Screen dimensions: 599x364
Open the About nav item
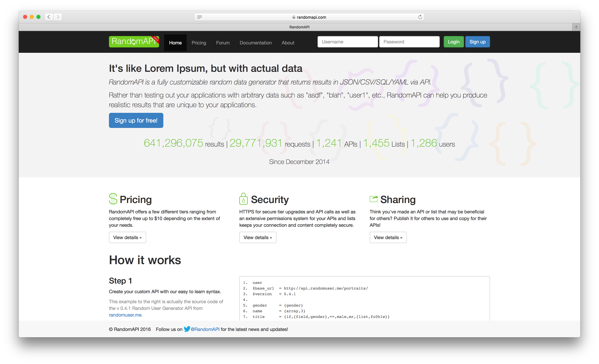288,43
